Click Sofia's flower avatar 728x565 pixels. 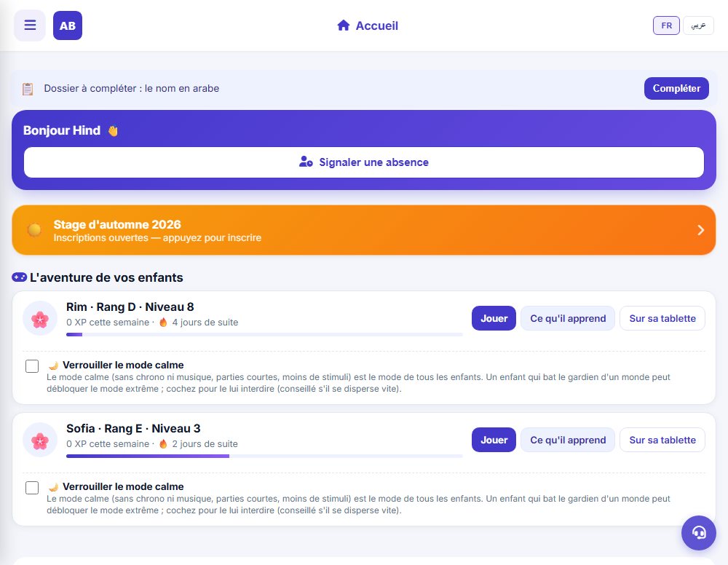[x=40, y=440]
